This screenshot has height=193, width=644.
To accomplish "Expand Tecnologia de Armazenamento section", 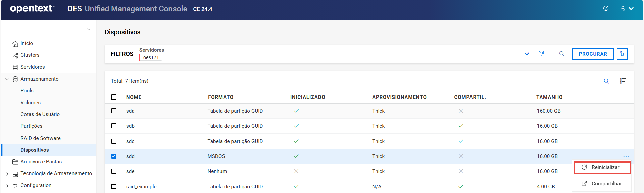I will (x=7, y=174).
